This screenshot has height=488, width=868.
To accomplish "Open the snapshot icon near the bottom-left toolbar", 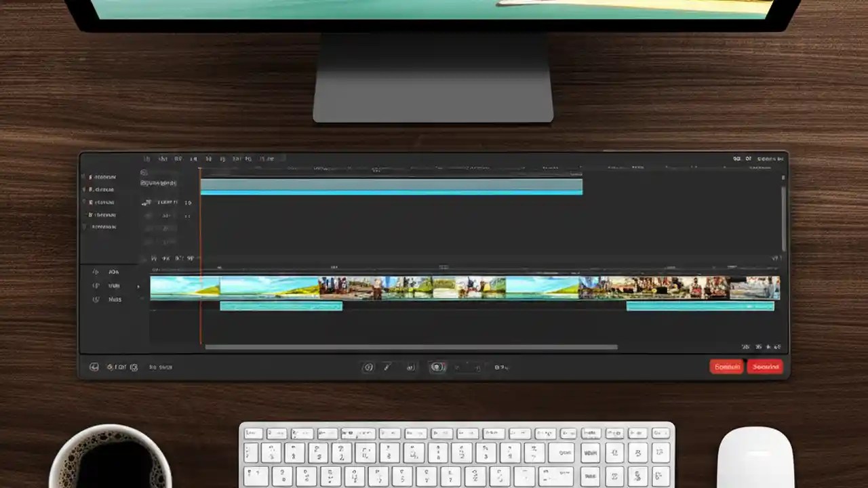I will coord(134,367).
